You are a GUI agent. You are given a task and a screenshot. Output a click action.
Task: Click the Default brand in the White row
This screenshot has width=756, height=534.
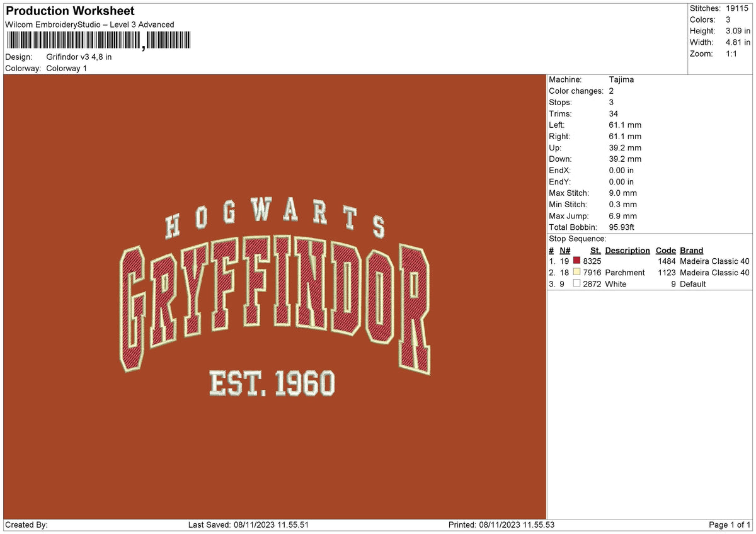click(693, 283)
